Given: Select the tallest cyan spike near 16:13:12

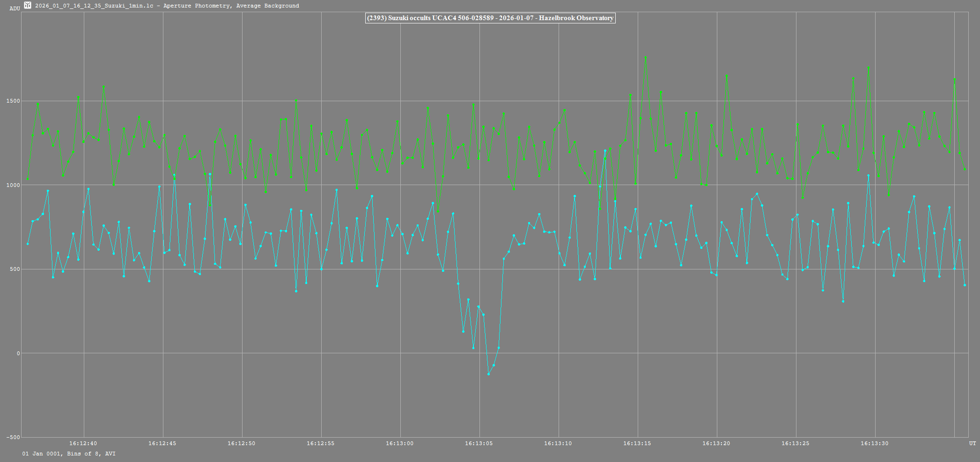Looking at the screenshot, I should click(605, 151).
